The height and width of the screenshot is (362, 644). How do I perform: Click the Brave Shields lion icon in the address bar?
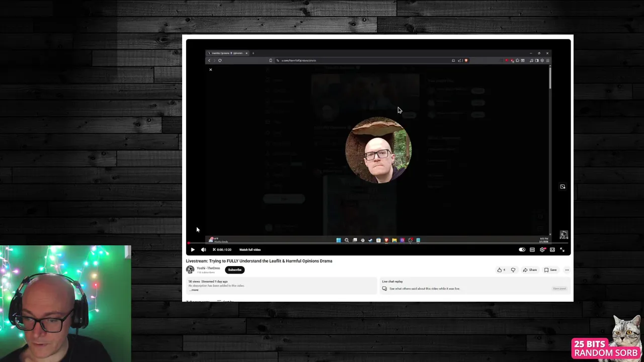(466, 60)
